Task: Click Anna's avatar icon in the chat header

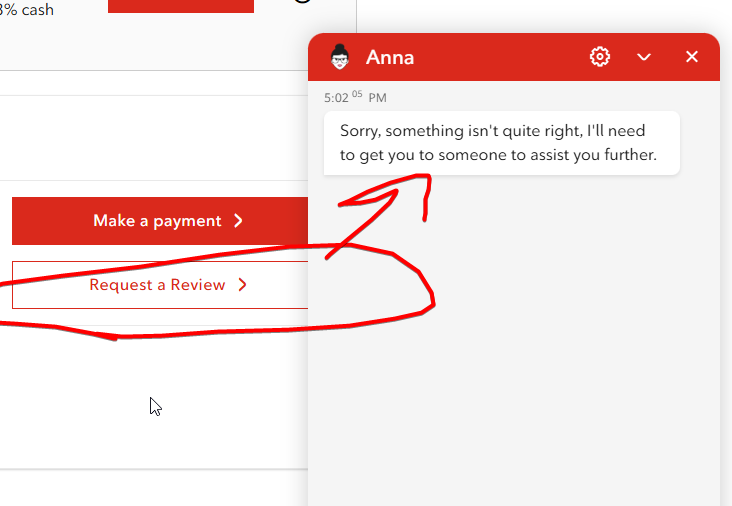Action: (339, 57)
